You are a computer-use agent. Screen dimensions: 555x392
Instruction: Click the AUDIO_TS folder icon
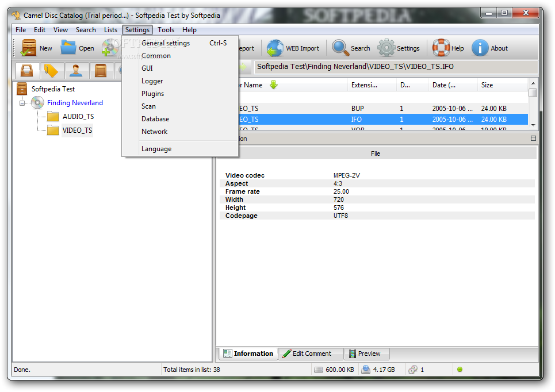pos(53,117)
